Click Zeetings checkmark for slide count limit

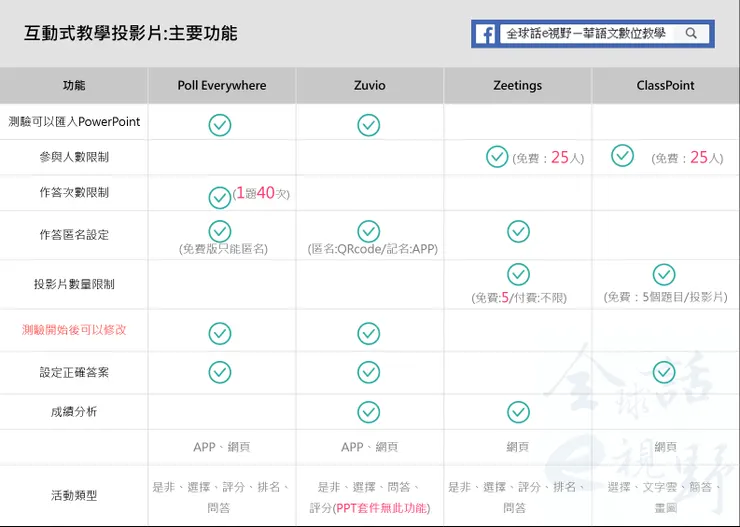518,274
